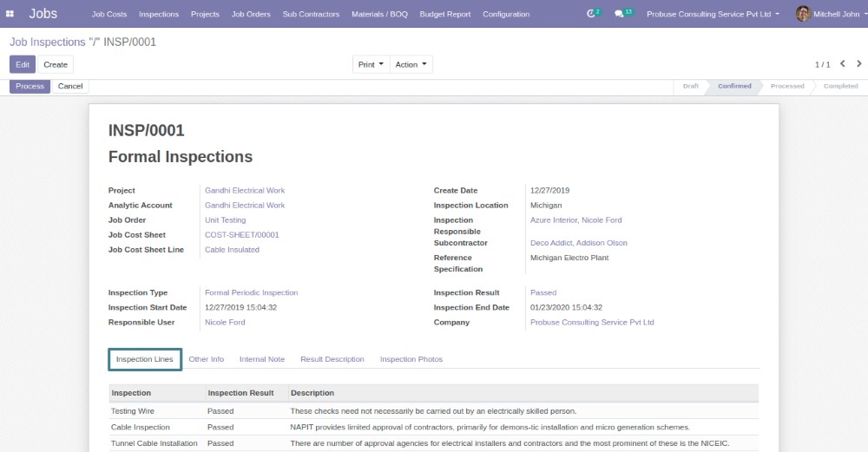This screenshot has height=452, width=868.
Task: Open the Probuse Consulting company switcher
Action: click(x=713, y=14)
